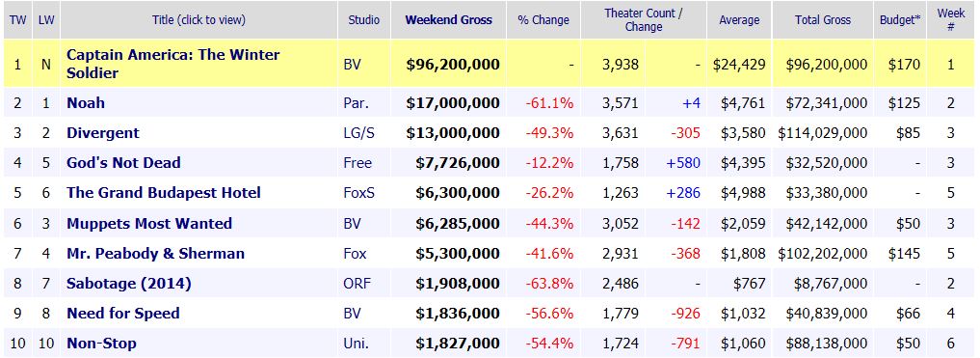980x358 pixels.
Task: Open Captain America: The Winter Soldier title link
Action: point(173,64)
